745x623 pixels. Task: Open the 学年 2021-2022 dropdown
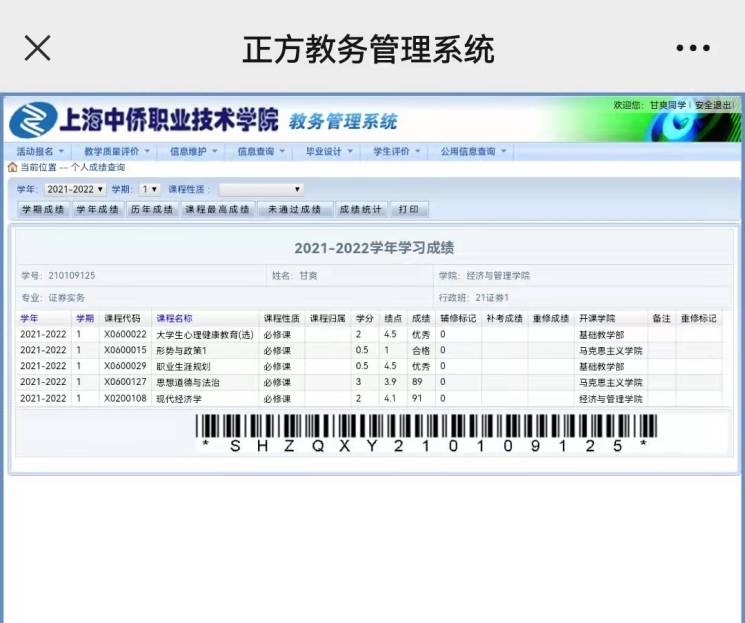(x=75, y=189)
